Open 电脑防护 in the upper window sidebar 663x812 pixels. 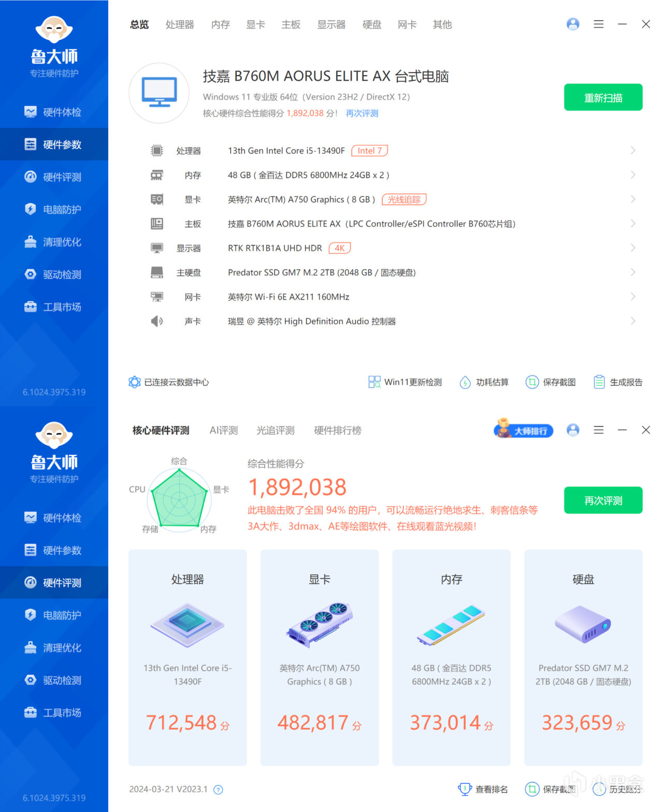point(54,209)
